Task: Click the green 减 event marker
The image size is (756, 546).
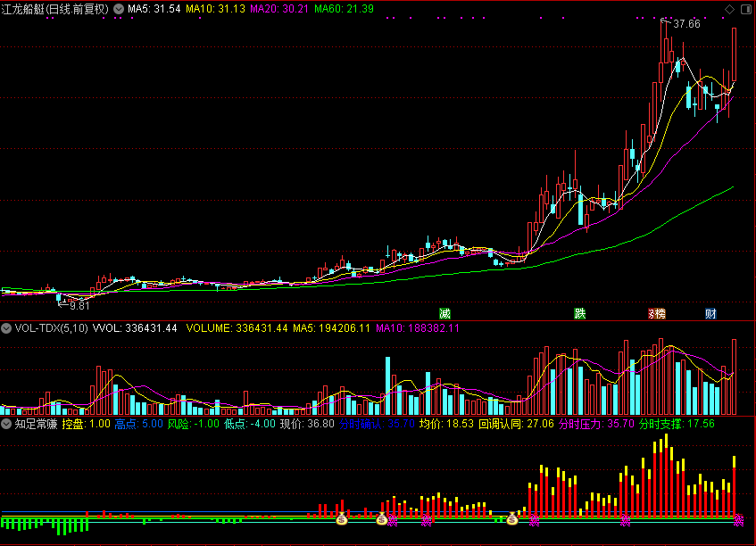Action: (444, 314)
